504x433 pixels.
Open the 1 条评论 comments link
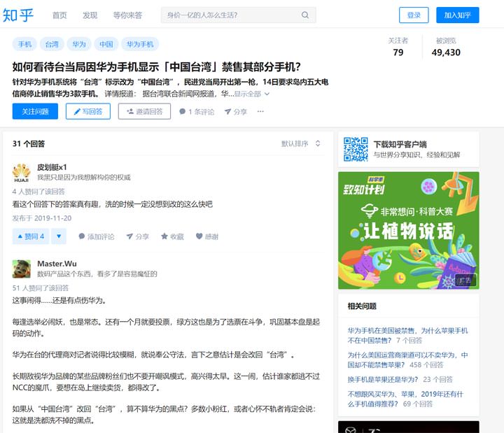[197, 111]
